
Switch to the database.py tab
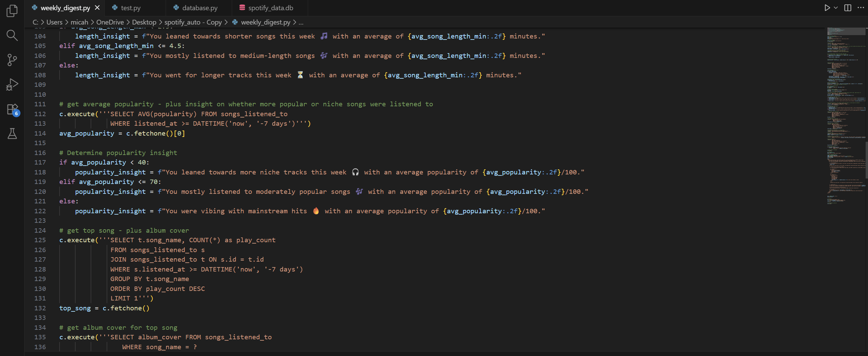coord(199,7)
